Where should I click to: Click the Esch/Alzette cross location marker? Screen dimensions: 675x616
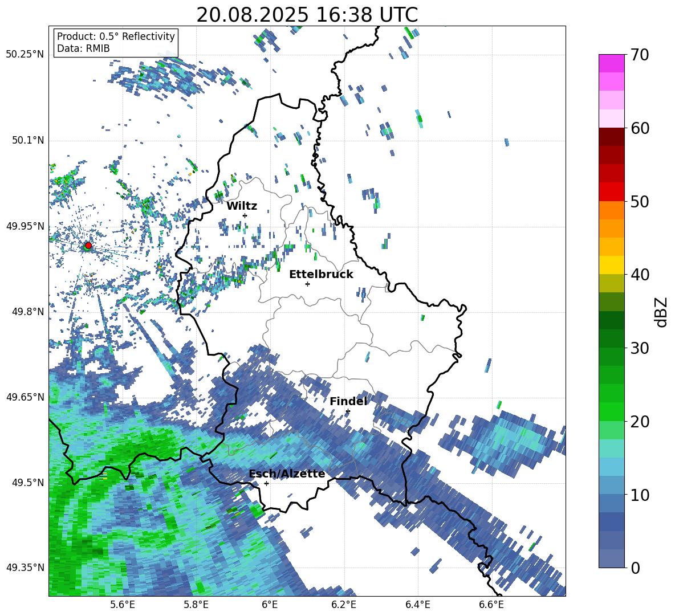point(266,483)
